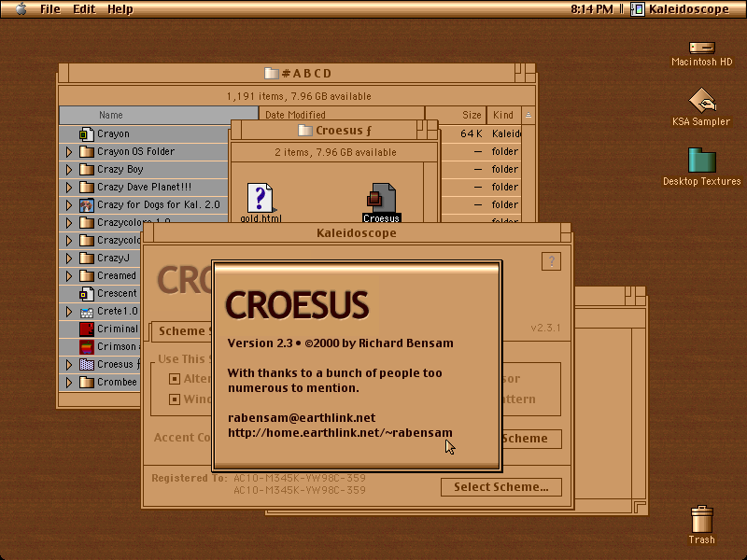The height and width of the screenshot is (560, 747).
Task: Toggle the Wind... checkbox in Kaleidoscope
Action: point(175,399)
